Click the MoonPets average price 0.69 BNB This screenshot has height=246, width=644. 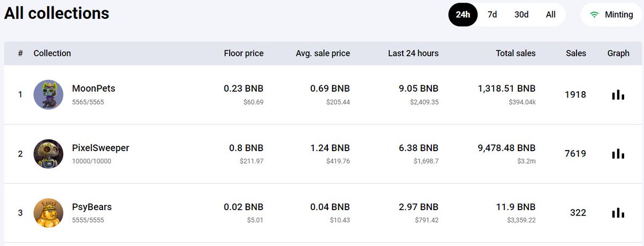330,88
